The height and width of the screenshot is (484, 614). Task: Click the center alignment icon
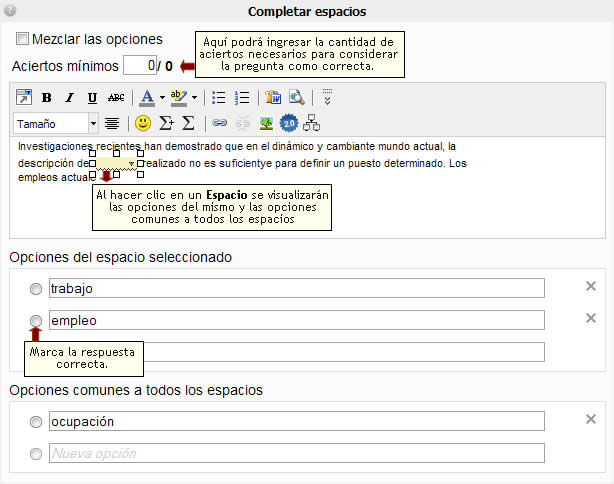tap(112, 124)
